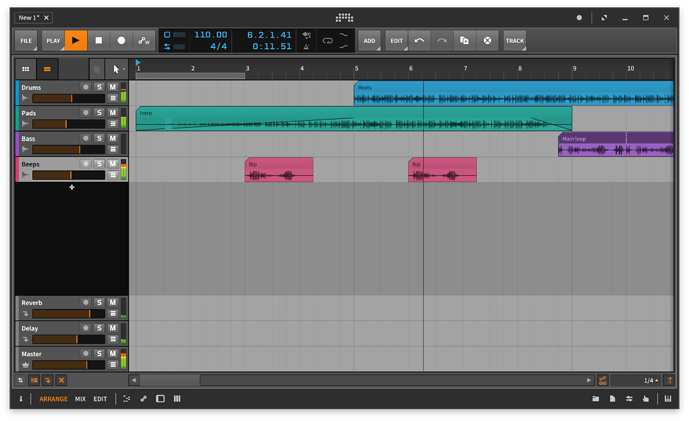The width and height of the screenshot is (689, 421).
Task: Click the duplicate/copy icon in toolbar
Action: coord(464,40)
